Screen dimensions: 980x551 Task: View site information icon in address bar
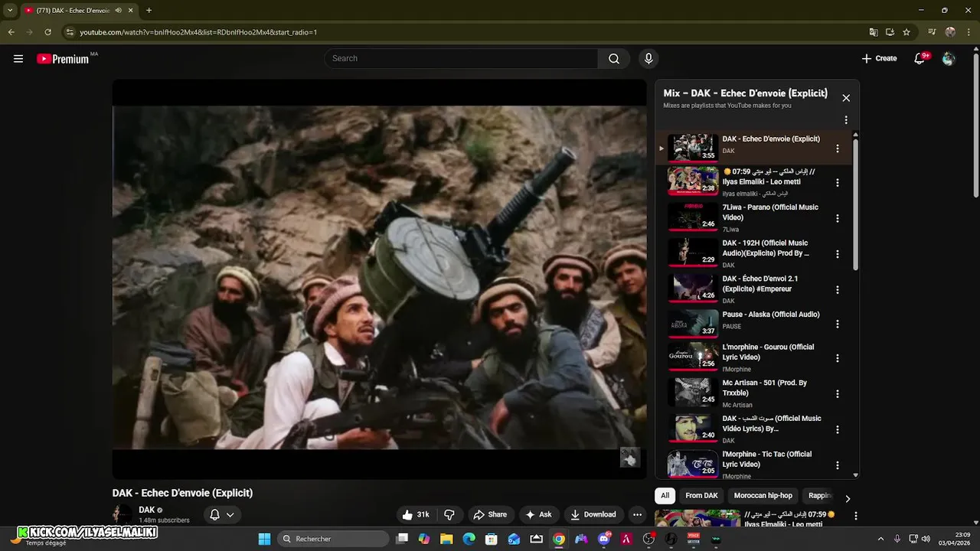(x=70, y=32)
